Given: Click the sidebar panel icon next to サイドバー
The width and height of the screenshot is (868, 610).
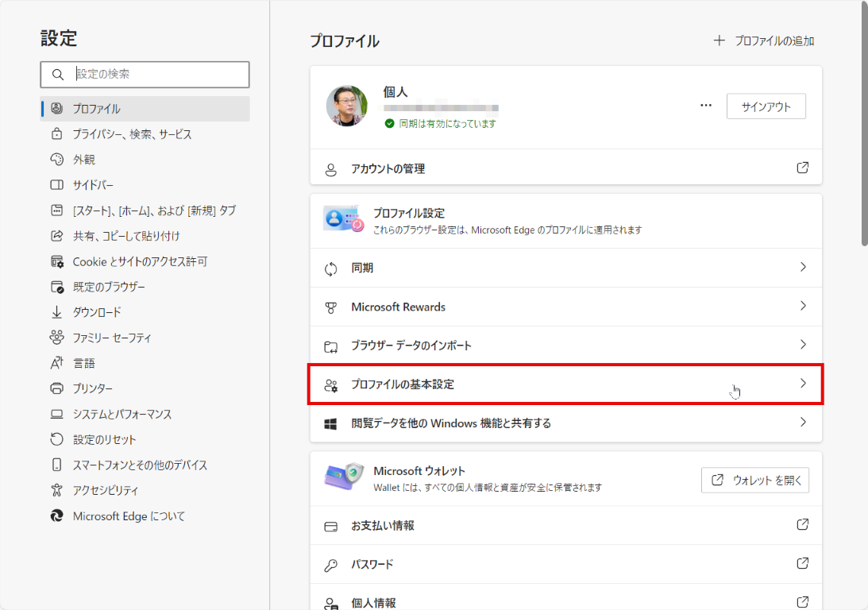Looking at the screenshot, I should click(x=57, y=185).
